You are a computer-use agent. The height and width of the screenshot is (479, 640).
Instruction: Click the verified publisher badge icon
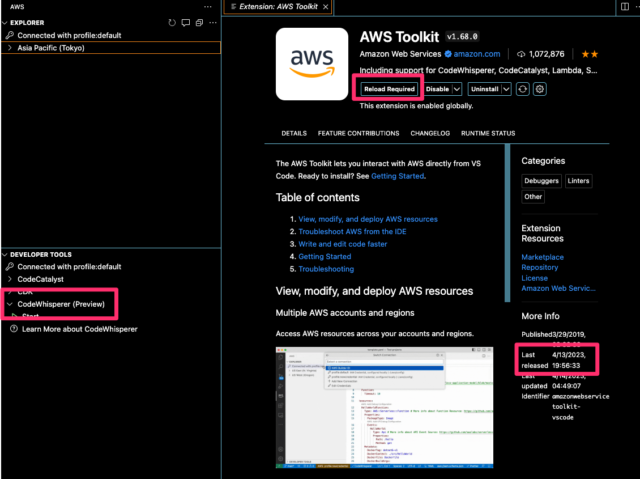[448, 54]
